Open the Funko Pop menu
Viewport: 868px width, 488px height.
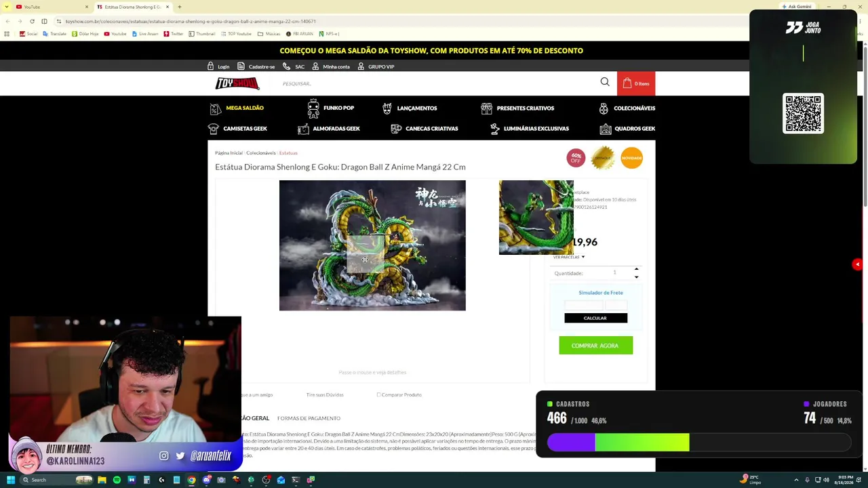[338, 108]
